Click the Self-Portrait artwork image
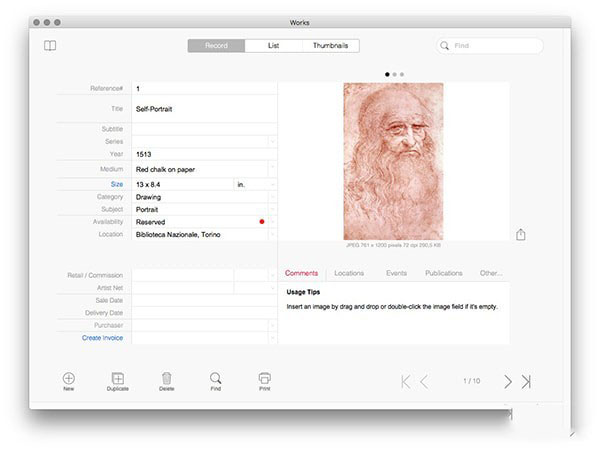 [393, 161]
